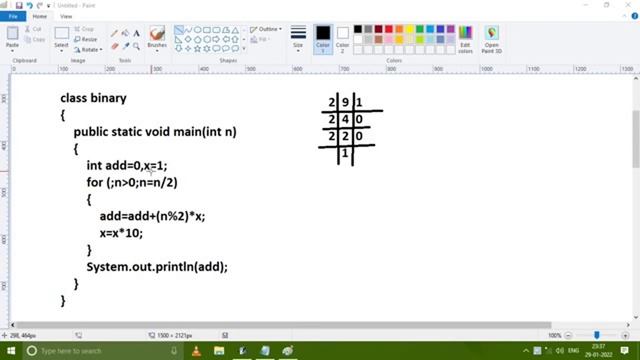Choose the Line shape

(x=179, y=30)
